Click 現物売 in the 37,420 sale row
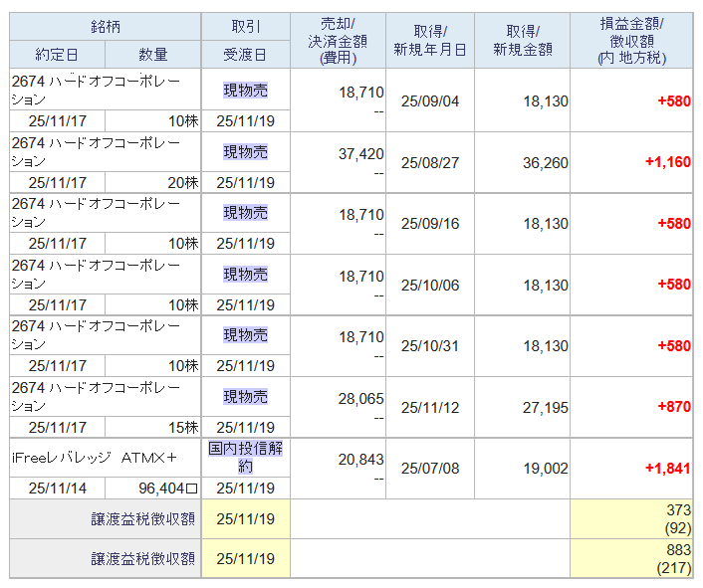703x588 pixels. pyautogui.click(x=246, y=152)
